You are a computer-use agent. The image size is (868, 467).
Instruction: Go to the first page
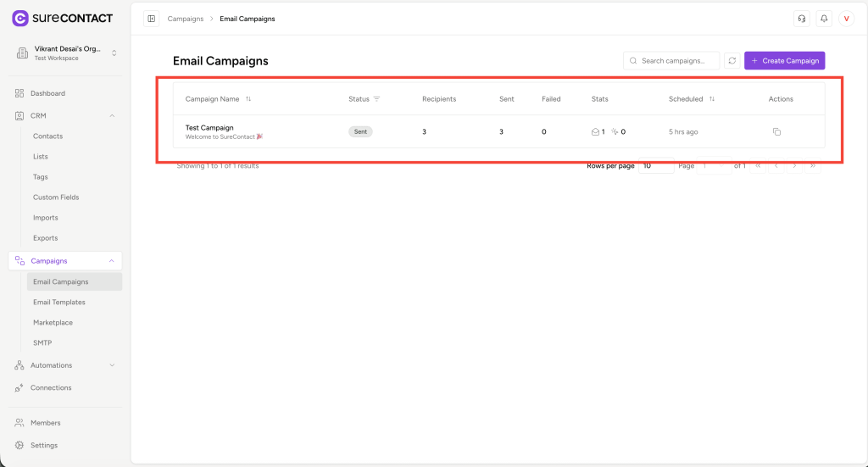758,165
